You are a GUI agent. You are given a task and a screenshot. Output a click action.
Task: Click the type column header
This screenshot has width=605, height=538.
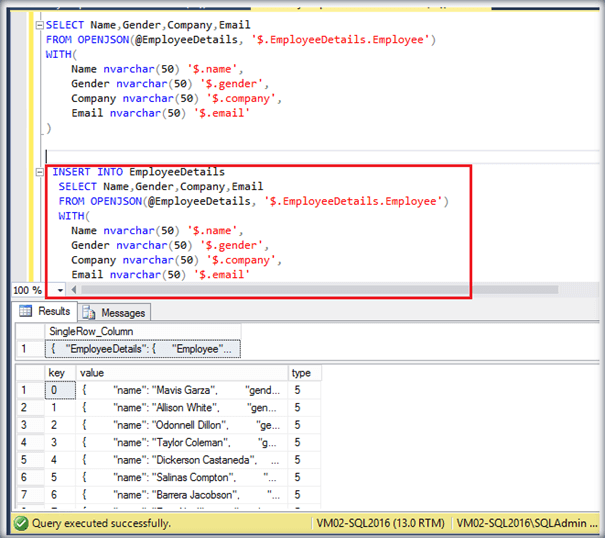tap(304, 373)
